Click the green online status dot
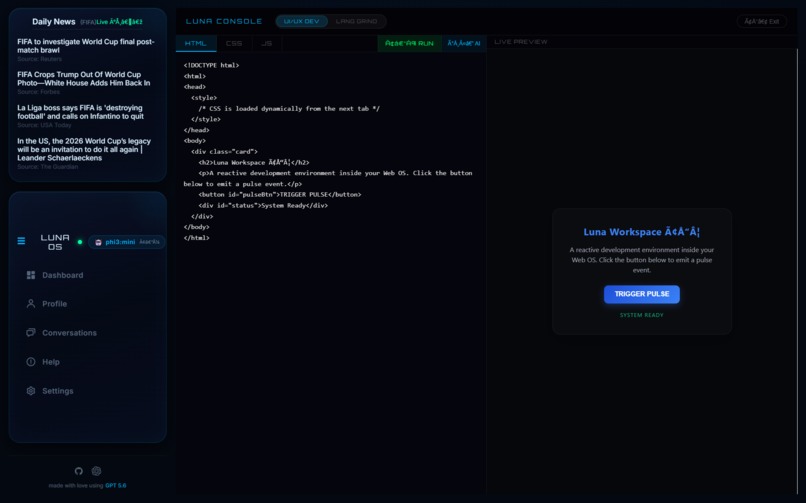 click(80, 242)
